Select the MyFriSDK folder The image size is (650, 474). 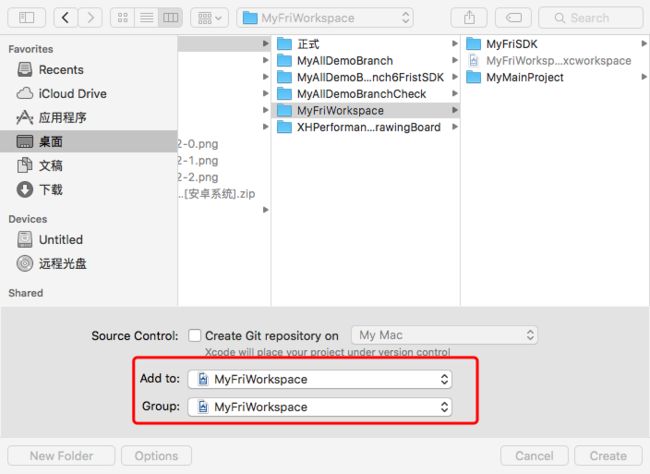[555, 44]
